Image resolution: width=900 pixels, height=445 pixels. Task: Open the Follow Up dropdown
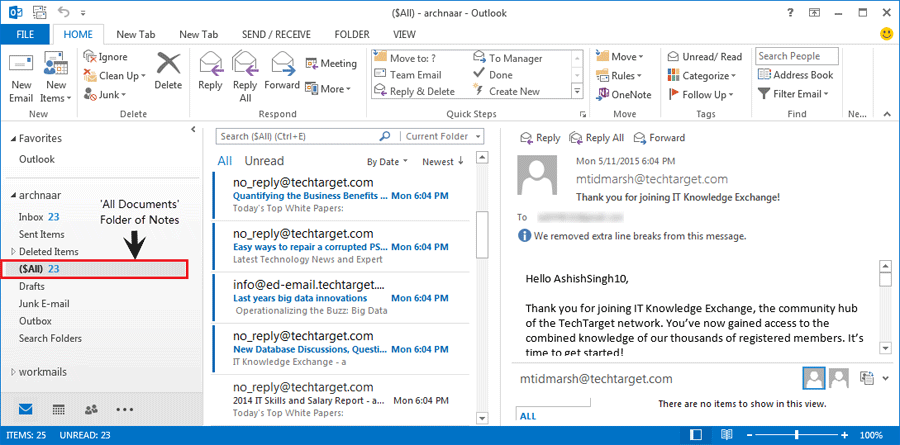click(700, 95)
